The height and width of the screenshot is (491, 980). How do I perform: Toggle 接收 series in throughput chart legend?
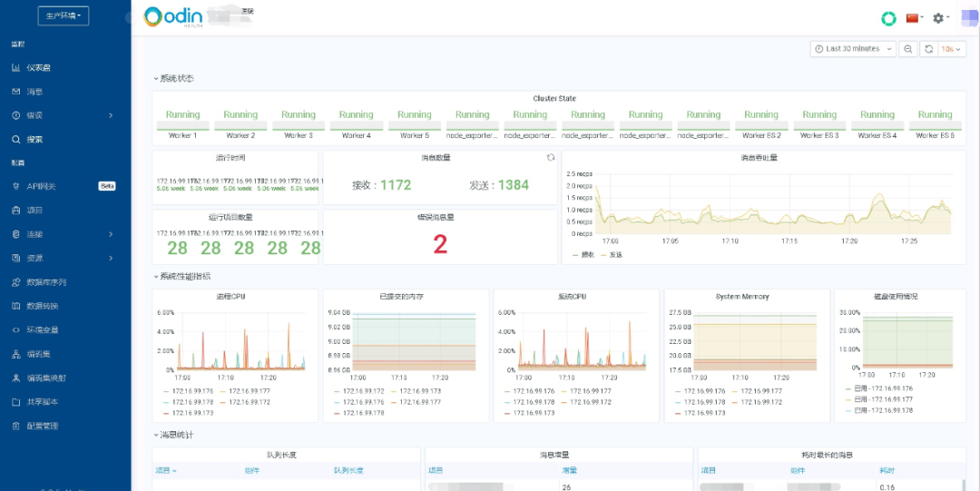click(x=585, y=255)
